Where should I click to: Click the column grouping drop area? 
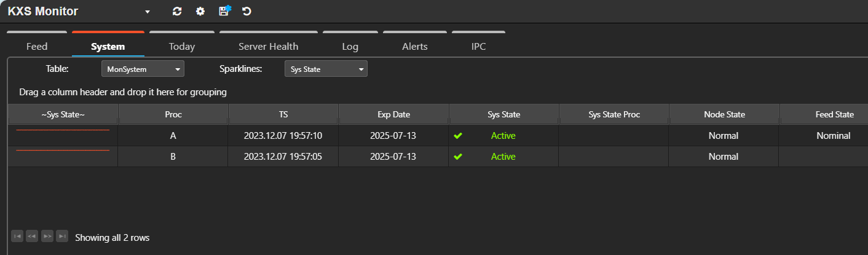click(x=438, y=92)
